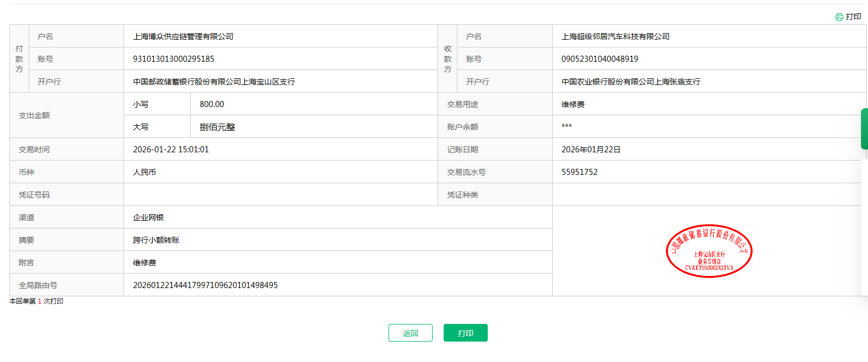This screenshot has width=868, height=362.
Task: Click the summary value 跨行小额转账
Action: coord(156,240)
